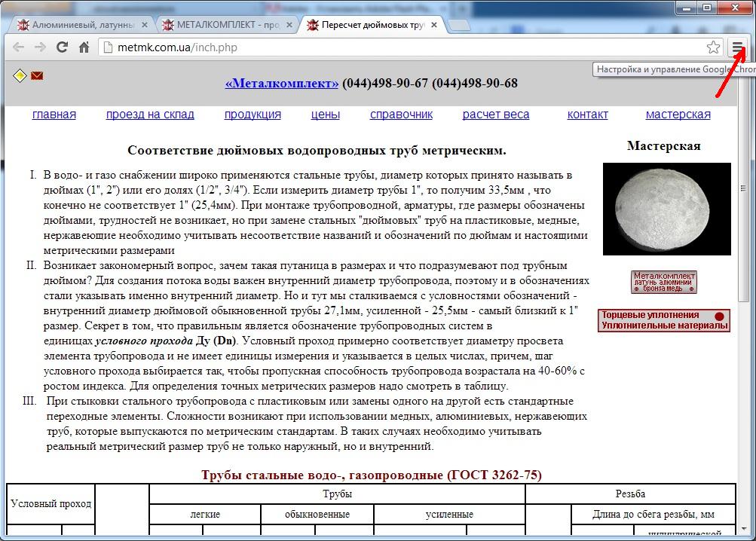
Task: Click the address bar with metmk.com.ua/inch.php
Action: 399,47
